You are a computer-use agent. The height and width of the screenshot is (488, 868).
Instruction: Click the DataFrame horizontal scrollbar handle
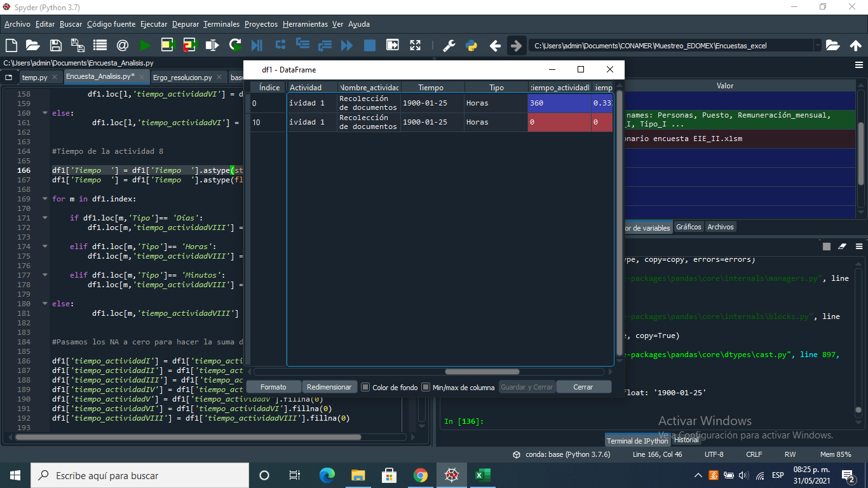483,372
